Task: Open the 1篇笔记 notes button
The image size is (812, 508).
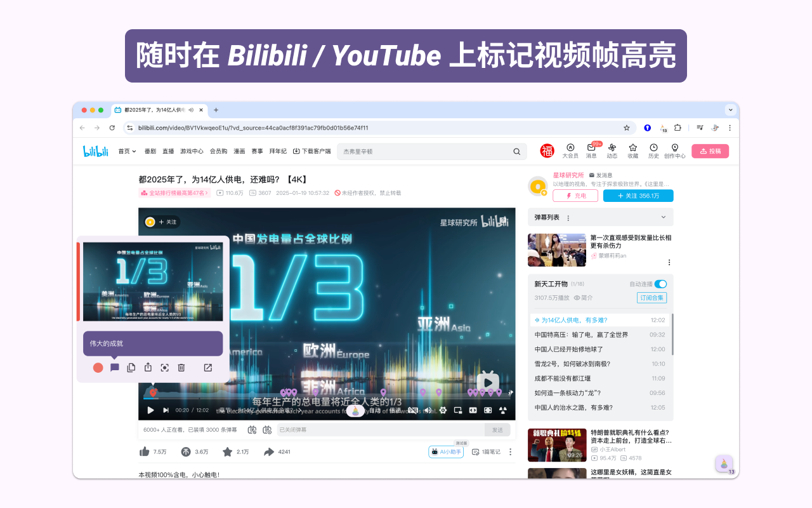Action: [486, 451]
